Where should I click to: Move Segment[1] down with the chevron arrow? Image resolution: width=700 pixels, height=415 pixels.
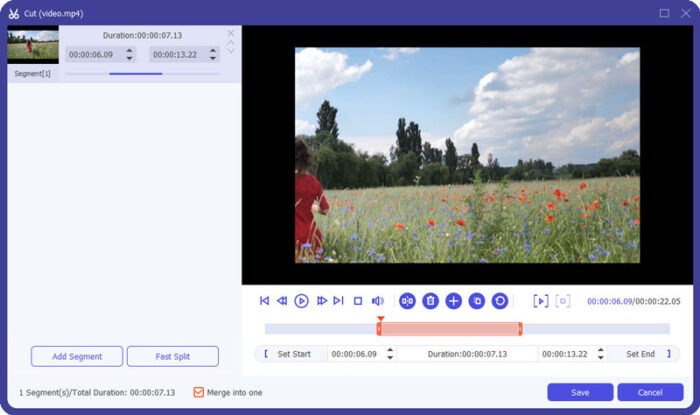[231, 51]
